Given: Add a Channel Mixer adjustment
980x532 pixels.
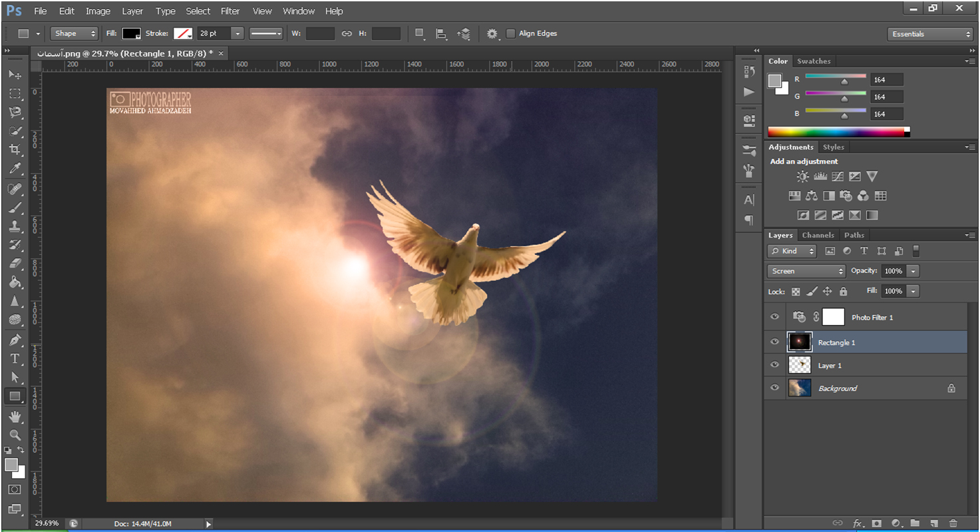Looking at the screenshot, I should click(864, 196).
